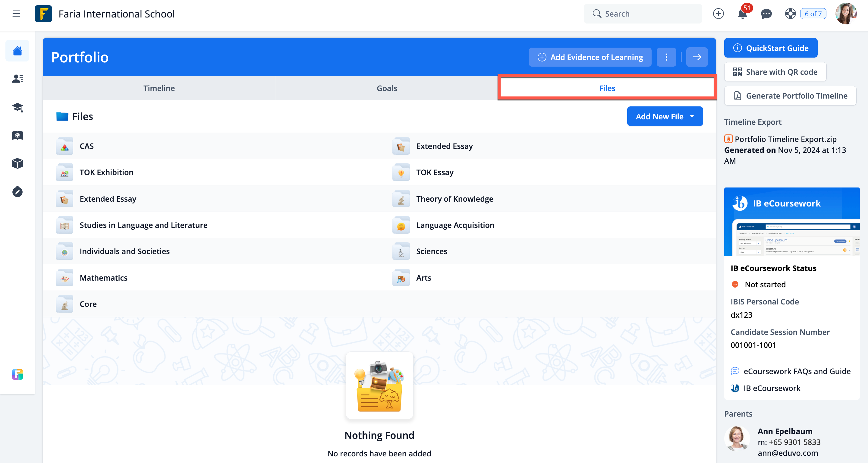Click the compass icon in the sidebar
868x463 pixels.
pyautogui.click(x=17, y=192)
